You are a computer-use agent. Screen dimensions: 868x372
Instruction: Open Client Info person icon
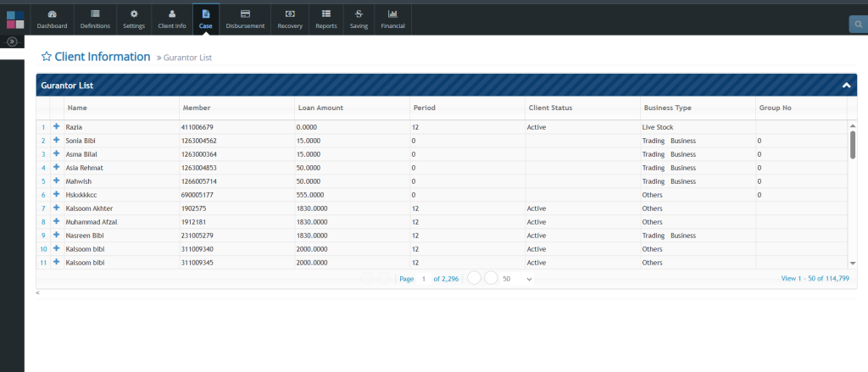pyautogui.click(x=172, y=14)
